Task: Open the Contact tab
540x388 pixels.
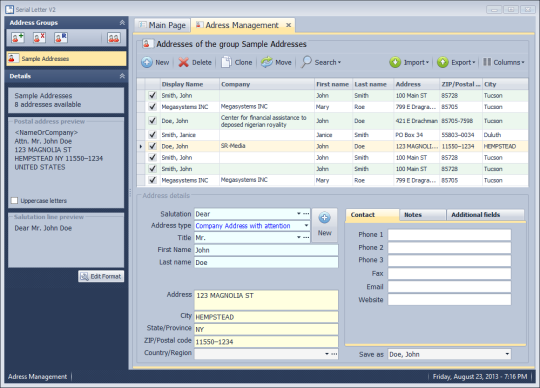Action: (372, 214)
